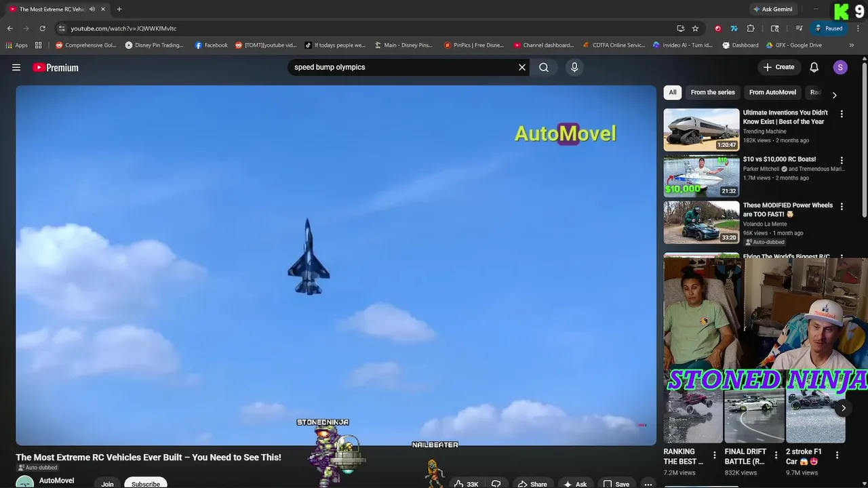This screenshot has width=868, height=488.
Task: Open media controls music icon
Action: [x=800, y=28]
